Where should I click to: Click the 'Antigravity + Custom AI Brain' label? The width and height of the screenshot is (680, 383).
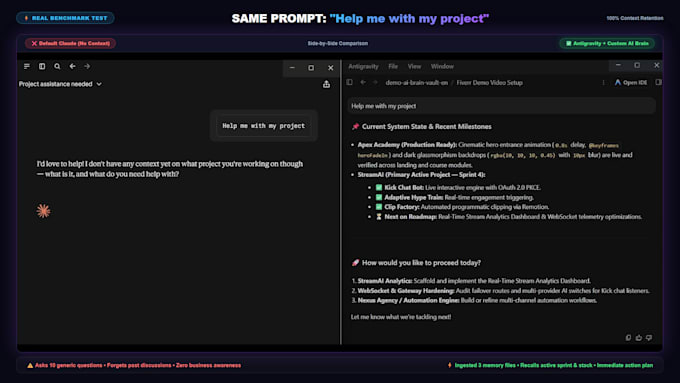[607, 43]
